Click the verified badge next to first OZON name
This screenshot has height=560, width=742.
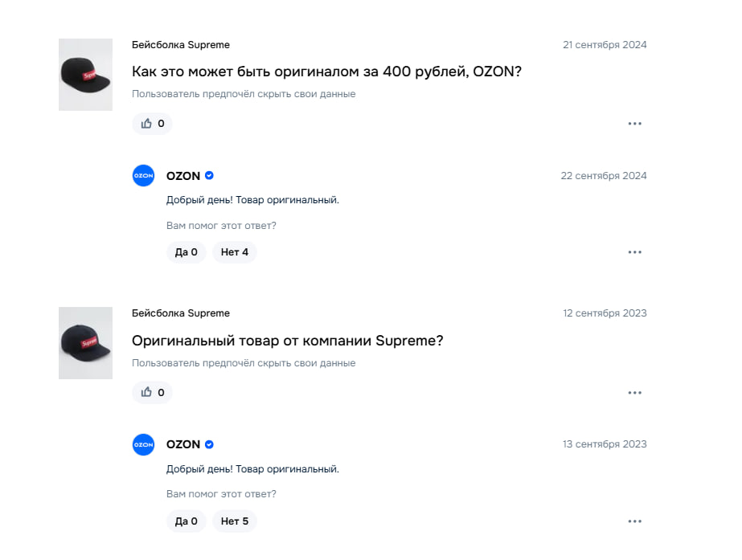[209, 175]
